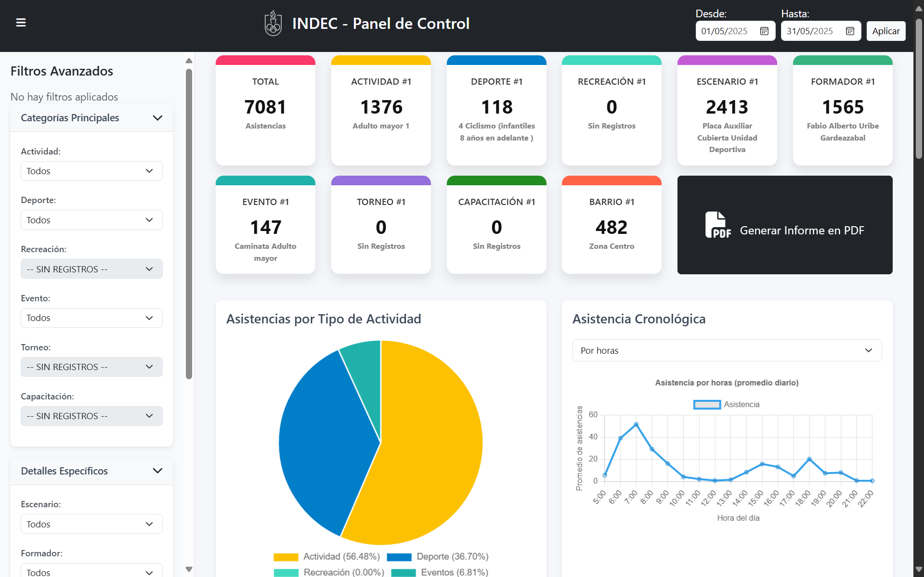Click Generar Informe en PDF
The height and width of the screenshot is (577, 924).
[x=801, y=231]
